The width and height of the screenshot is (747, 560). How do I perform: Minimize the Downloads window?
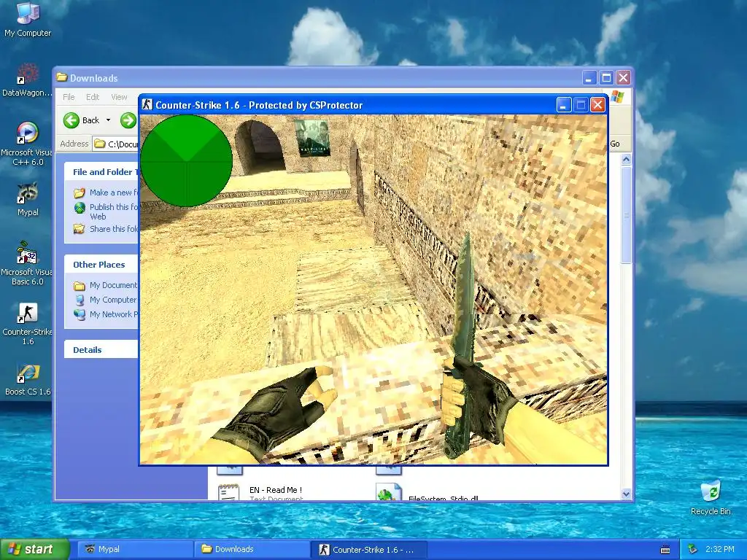coord(589,77)
